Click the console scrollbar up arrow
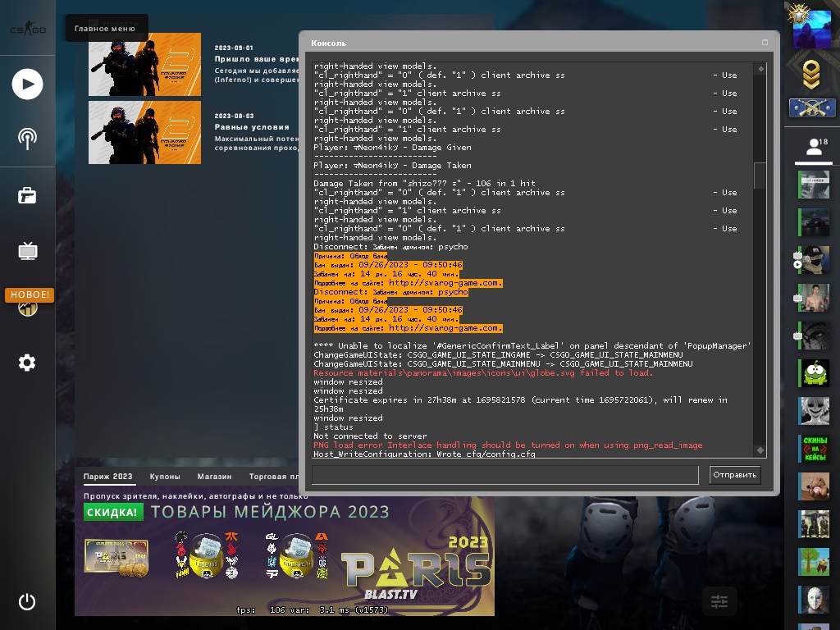Image resolution: width=840 pixels, height=630 pixels. [x=760, y=69]
